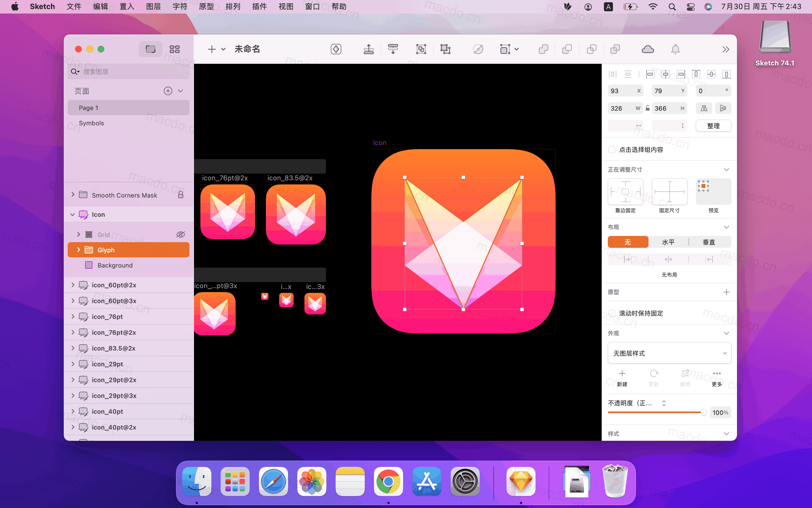Toggle the width-height proportion lock
The image size is (812, 508).
(x=648, y=108)
